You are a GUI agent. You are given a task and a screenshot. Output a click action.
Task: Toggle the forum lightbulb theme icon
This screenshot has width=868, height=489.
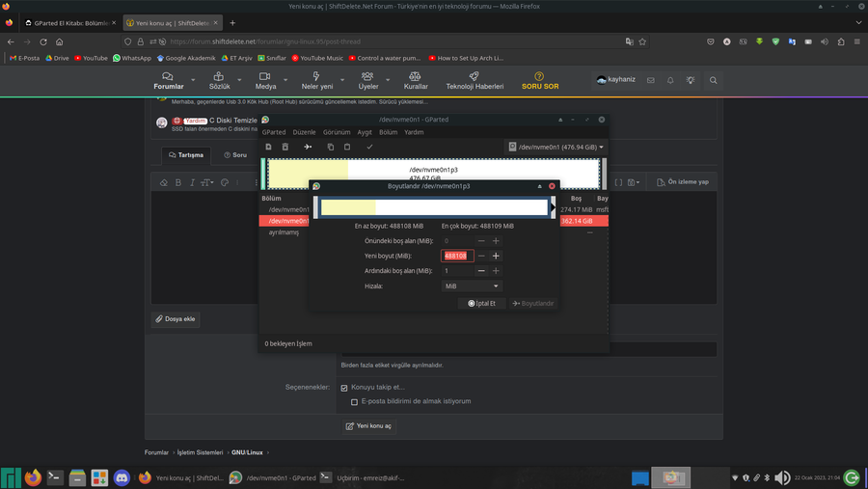pos(691,80)
